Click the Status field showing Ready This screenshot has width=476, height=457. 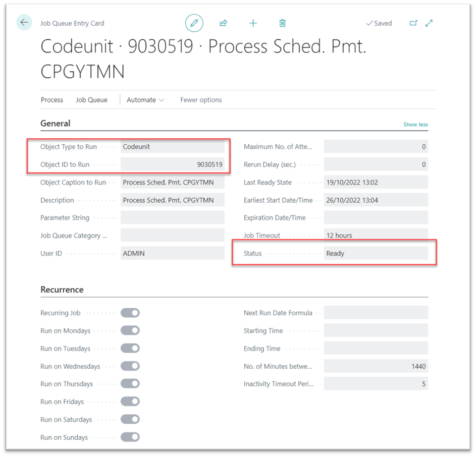(376, 253)
